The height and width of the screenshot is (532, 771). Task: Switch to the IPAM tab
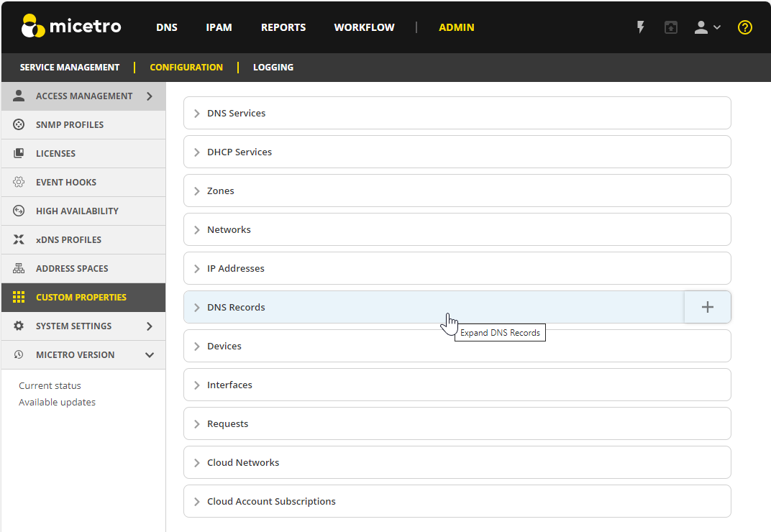tap(219, 27)
